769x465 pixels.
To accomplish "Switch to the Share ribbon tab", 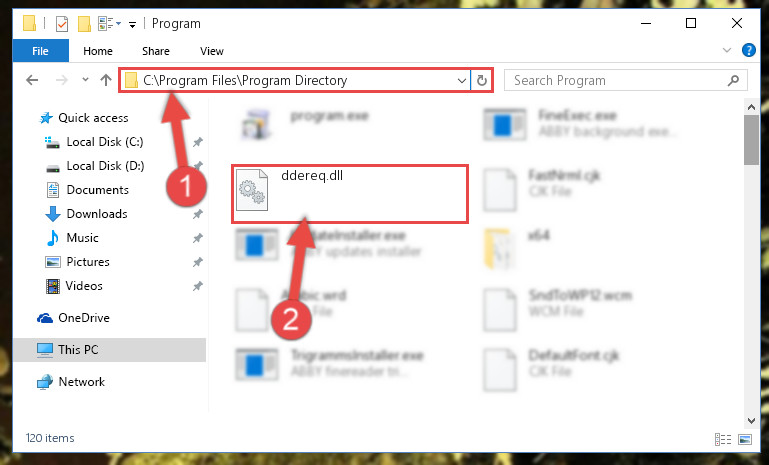I will coord(155,51).
